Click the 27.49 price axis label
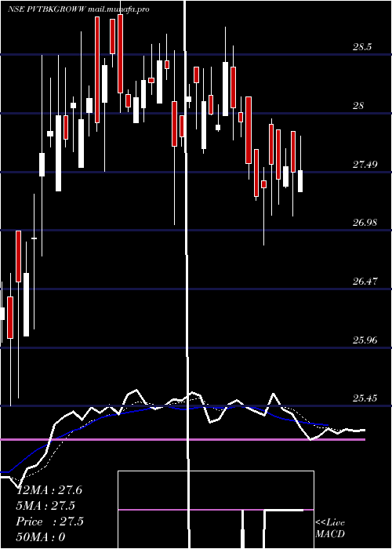392x549 pixels. (365, 164)
